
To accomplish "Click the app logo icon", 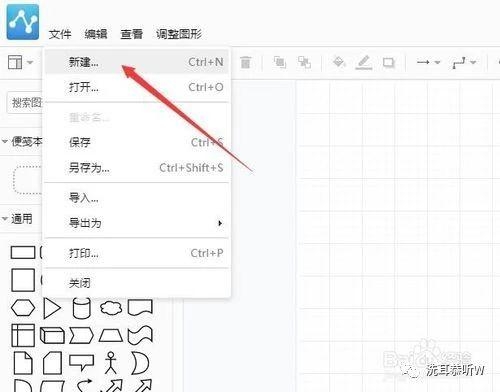I will click(x=23, y=22).
